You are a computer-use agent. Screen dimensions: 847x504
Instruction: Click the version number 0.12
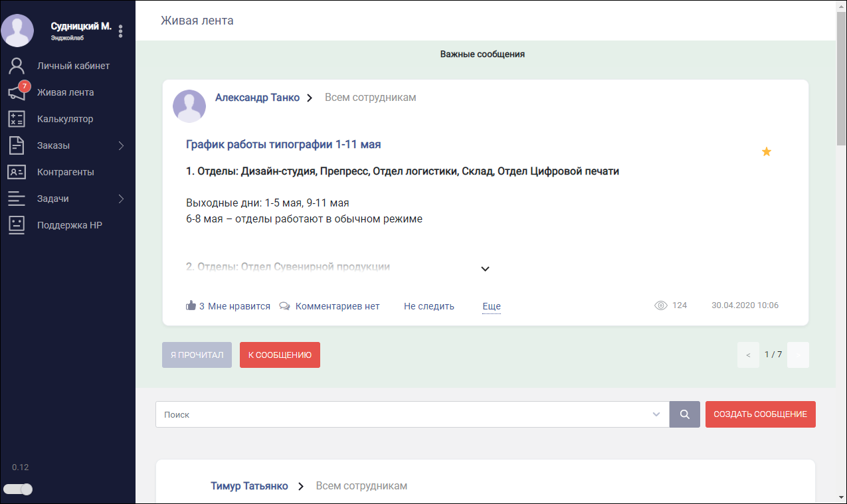pos(21,467)
